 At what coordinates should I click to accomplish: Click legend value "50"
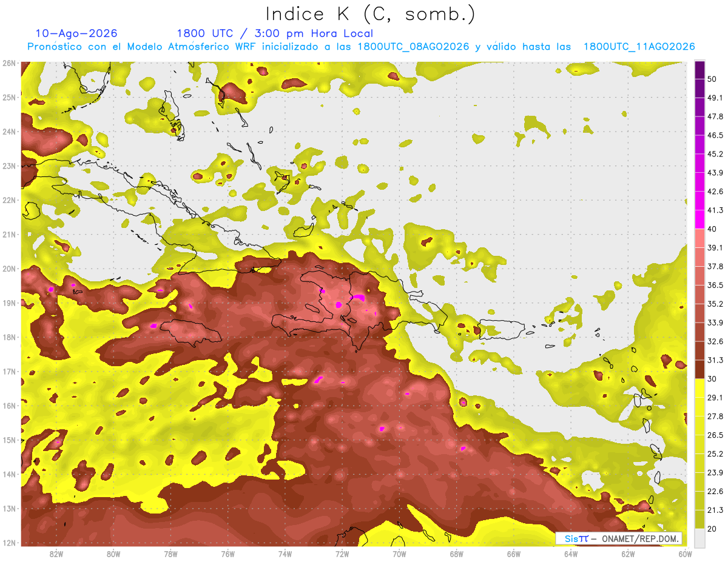pos(712,79)
